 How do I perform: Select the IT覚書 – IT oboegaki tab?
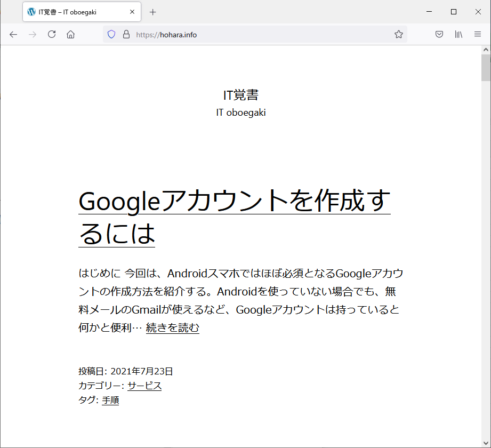75,12
